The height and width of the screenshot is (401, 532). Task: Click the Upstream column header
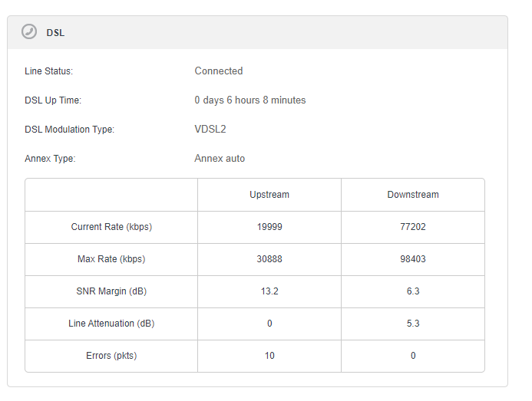point(269,195)
